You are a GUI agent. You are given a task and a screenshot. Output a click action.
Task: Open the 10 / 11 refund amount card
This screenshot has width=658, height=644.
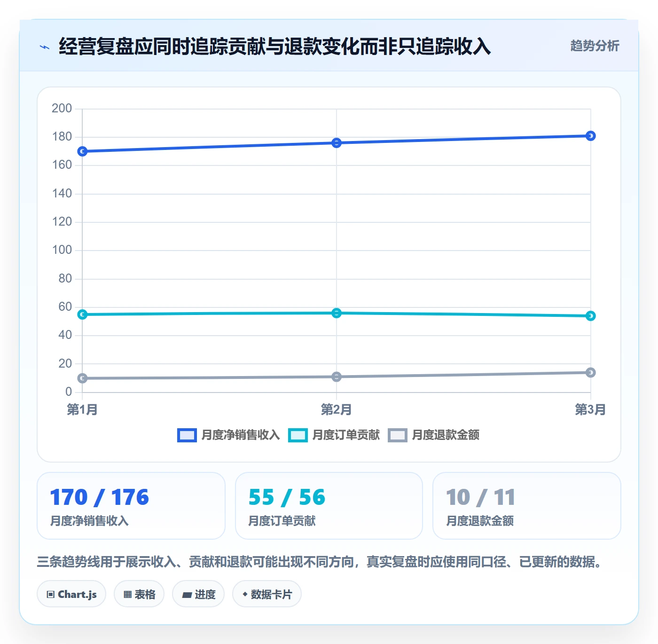[527, 506]
